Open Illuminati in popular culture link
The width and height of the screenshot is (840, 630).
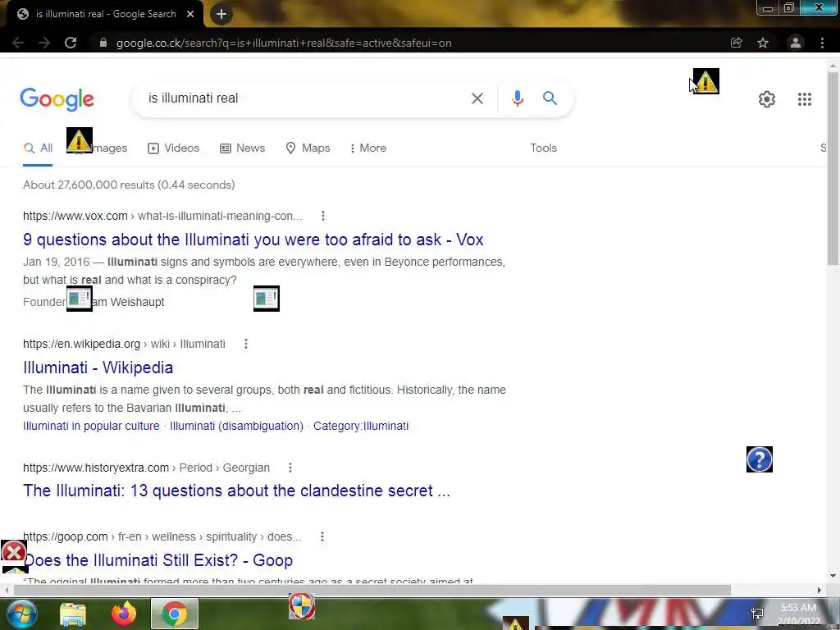pyautogui.click(x=91, y=426)
